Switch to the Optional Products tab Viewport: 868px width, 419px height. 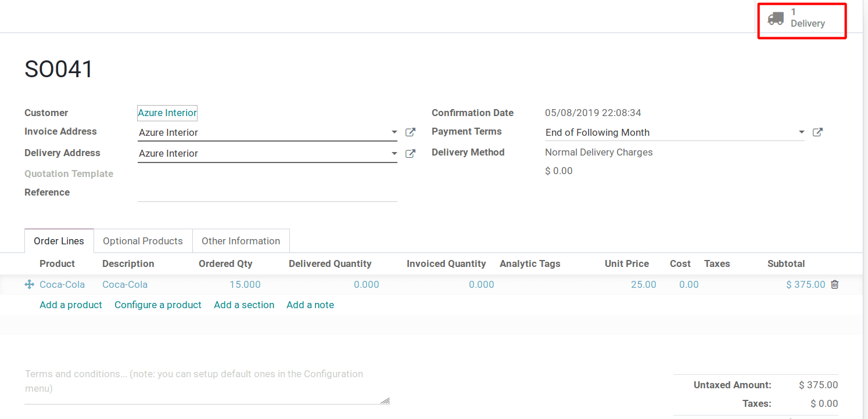[x=143, y=241]
